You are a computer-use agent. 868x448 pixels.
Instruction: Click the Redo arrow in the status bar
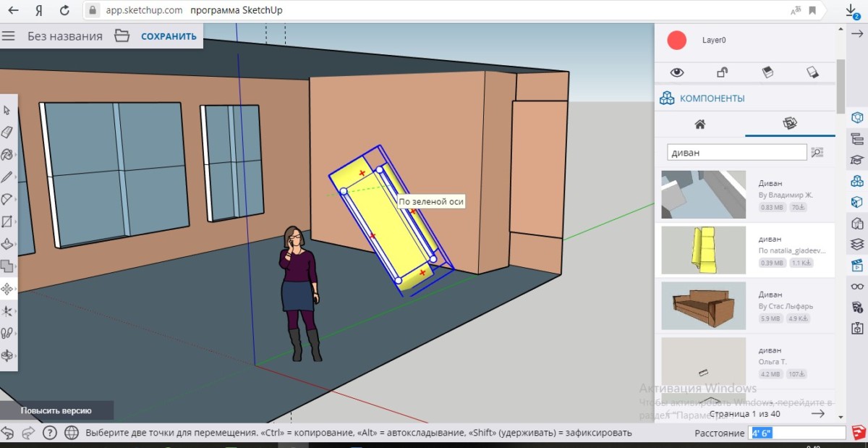(29, 433)
